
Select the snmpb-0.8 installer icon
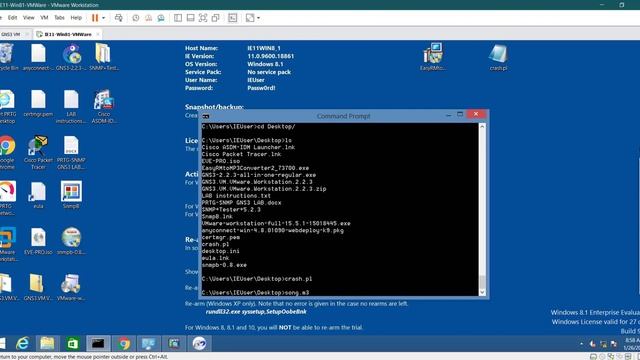tap(71, 242)
